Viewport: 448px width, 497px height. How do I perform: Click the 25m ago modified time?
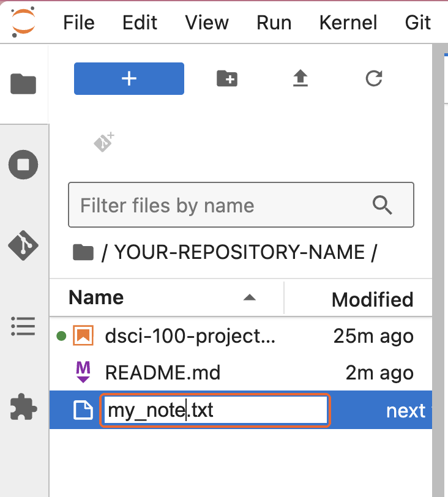click(373, 336)
